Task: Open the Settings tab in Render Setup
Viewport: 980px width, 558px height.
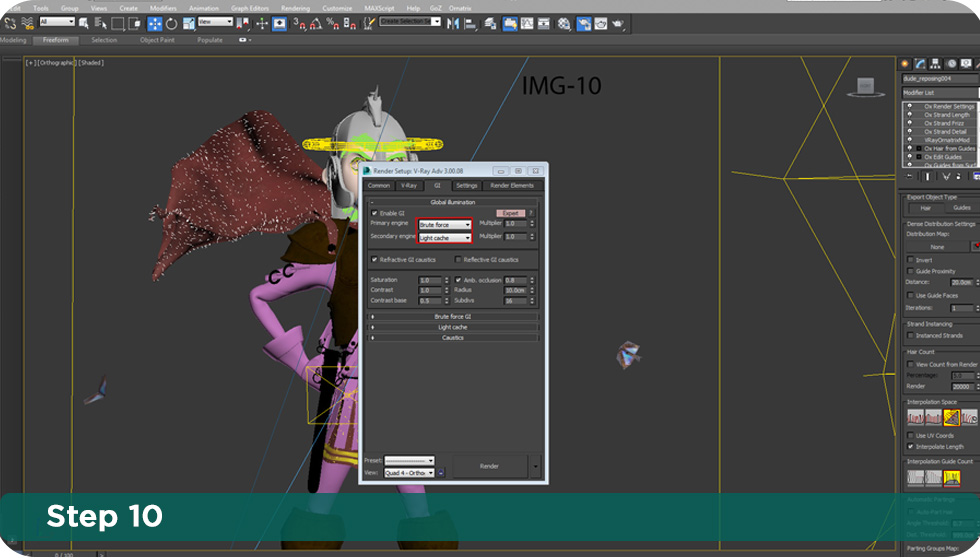Action: point(466,185)
